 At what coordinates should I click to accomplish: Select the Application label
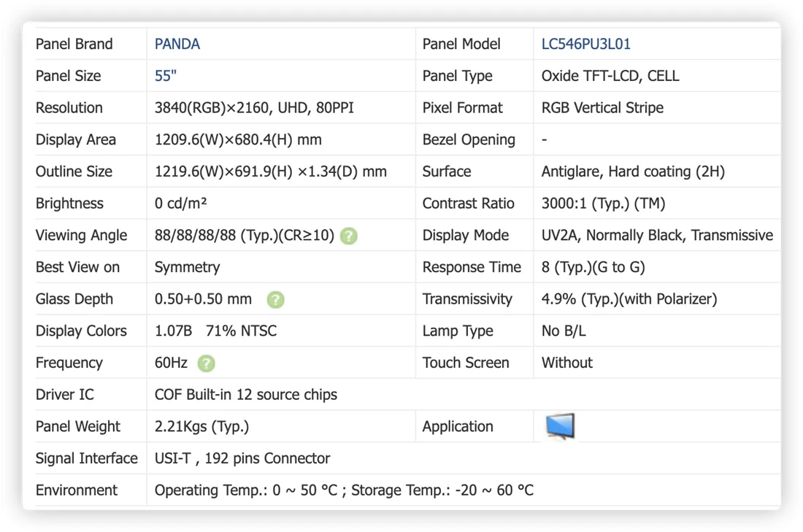(x=457, y=426)
